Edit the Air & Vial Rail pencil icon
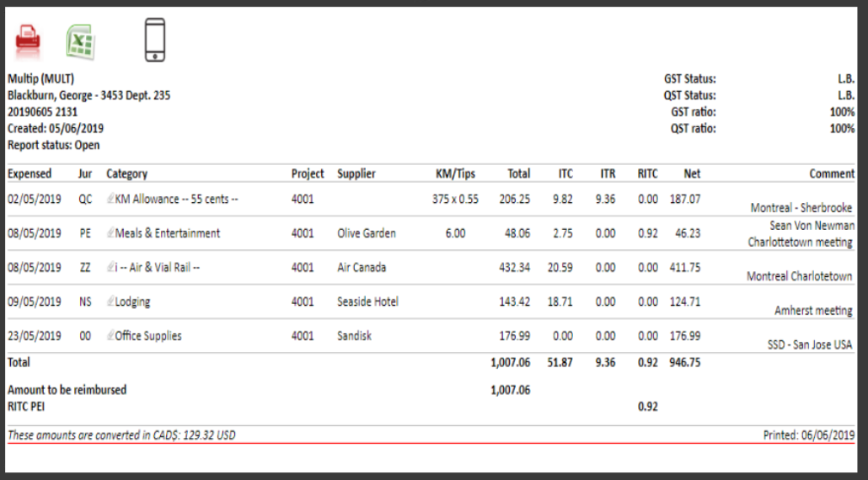Screen dimensions: 868x480 110,267
